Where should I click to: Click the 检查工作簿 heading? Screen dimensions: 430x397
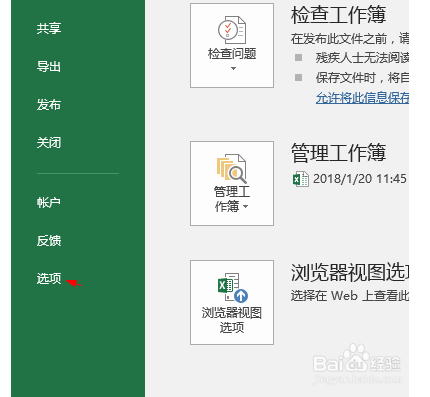click(338, 15)
